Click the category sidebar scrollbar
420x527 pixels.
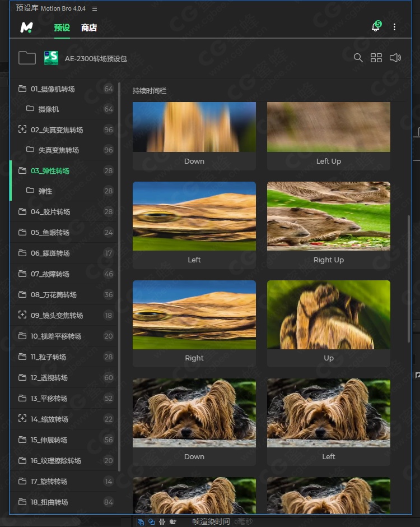(x=119, y=276)
